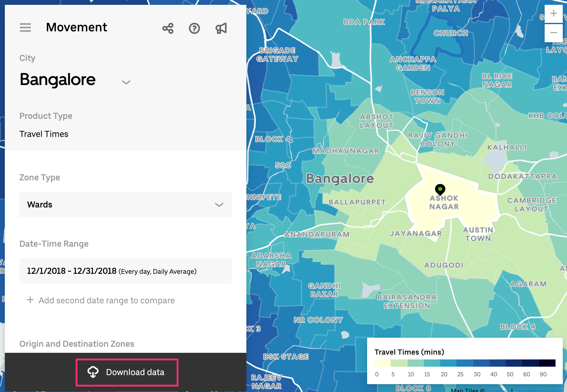The height and width of the screenshot is (392, 567).
Task: Click the Benson Town map label
Action: (x=428, y=96)
